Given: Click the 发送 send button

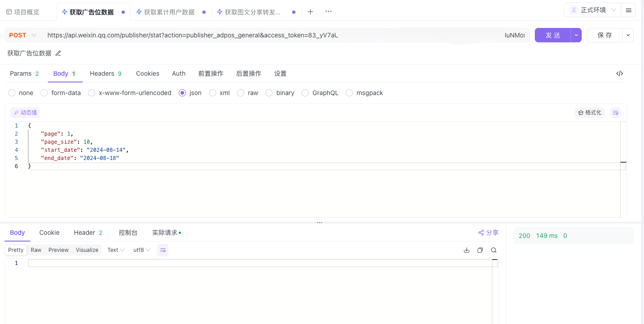Looking at the screenshot, I should point(553,35).
